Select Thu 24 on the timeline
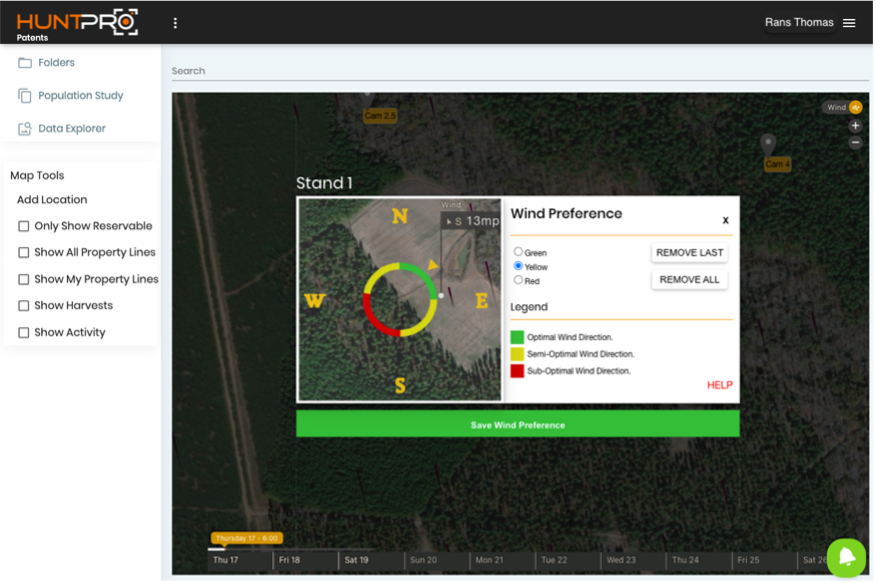The image size is (876, 583). pos(685,560)
